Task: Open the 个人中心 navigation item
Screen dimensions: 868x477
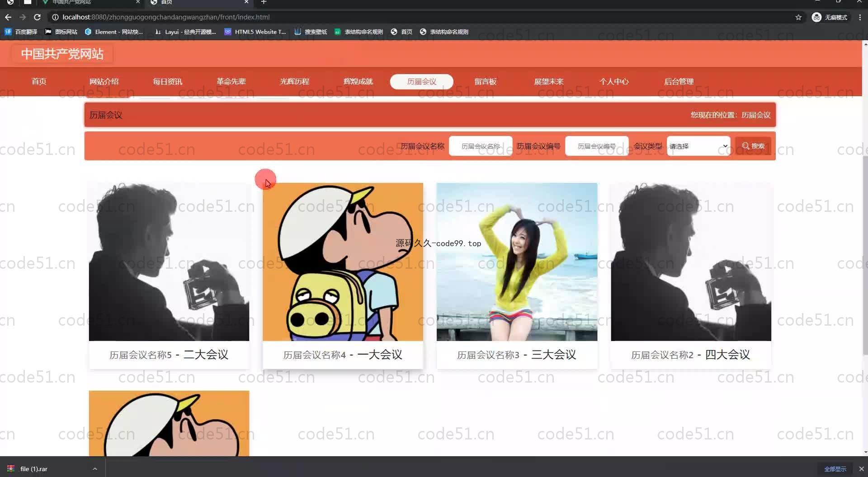Action: tap(614, 81)
